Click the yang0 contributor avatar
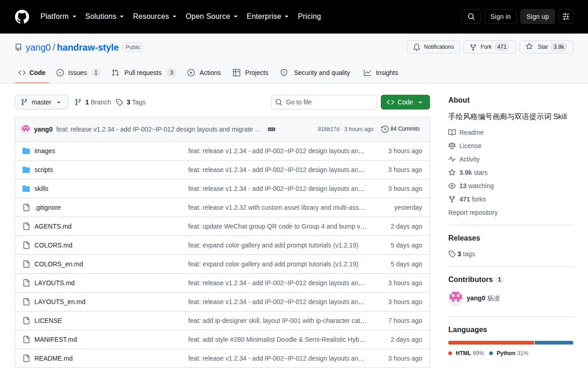This screenshot has width=588, height=368. click(x=456, y=298)
